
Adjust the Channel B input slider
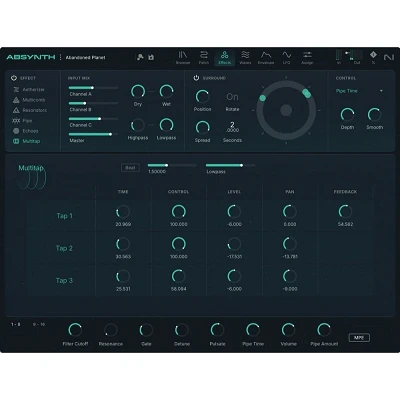(93, 103)
